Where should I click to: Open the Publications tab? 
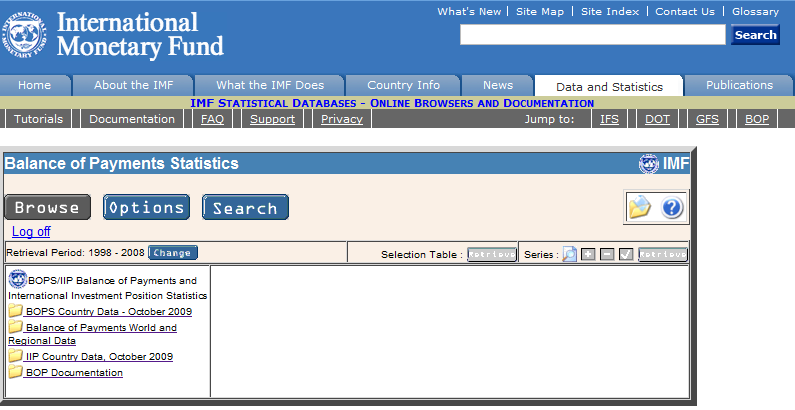click(739, 85)
